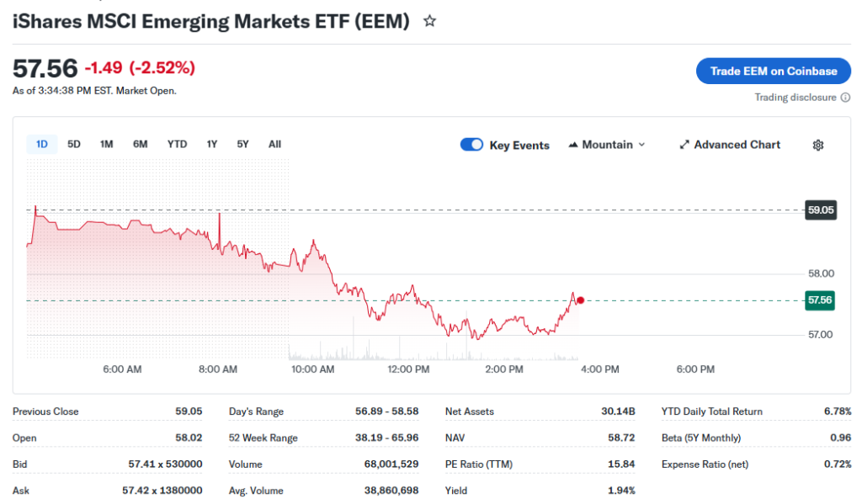This screenshot has height=504, width=862.
Task: Open chart settings gear icon
Action: pos(817,145)
